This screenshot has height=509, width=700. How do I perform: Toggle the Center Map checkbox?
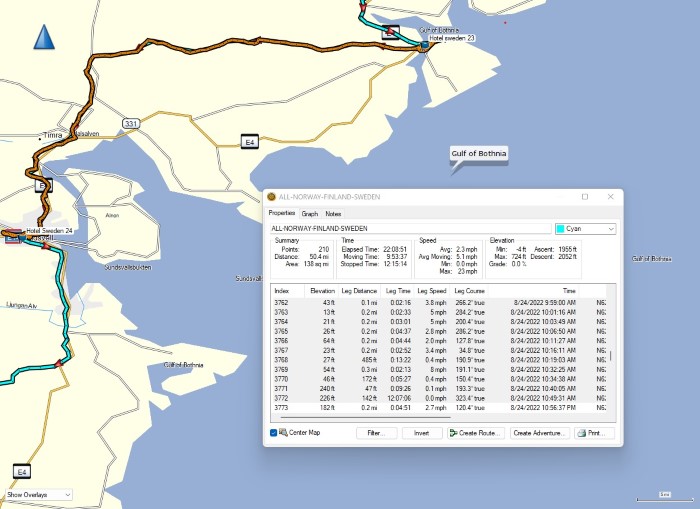(x=274, y=433)
